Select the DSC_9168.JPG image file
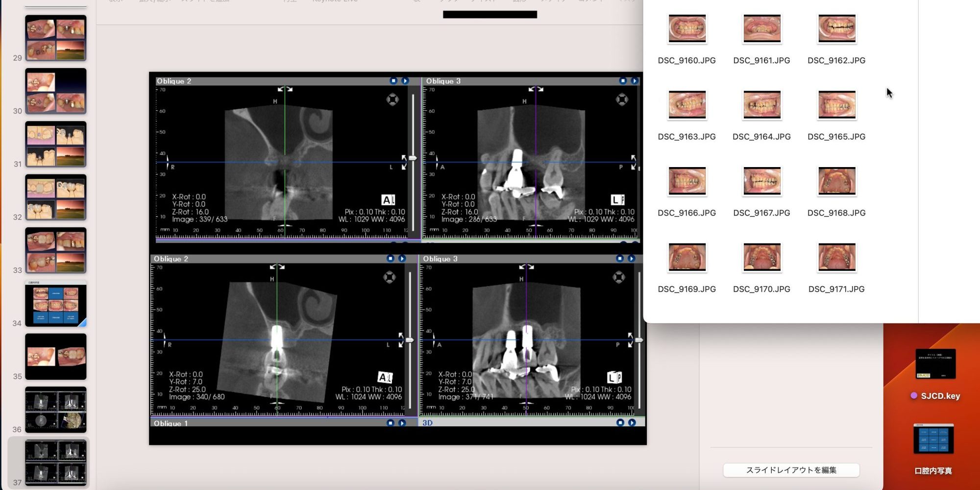The image size is (980, 490). [836, 181]
